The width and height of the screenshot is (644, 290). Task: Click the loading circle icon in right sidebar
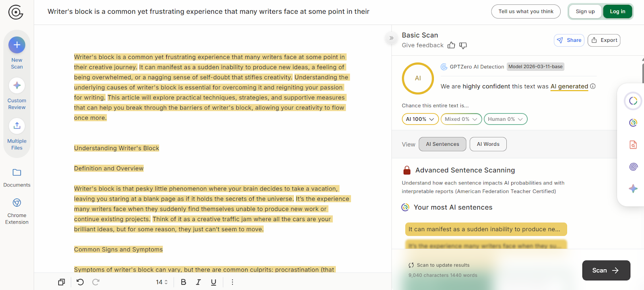633,101
